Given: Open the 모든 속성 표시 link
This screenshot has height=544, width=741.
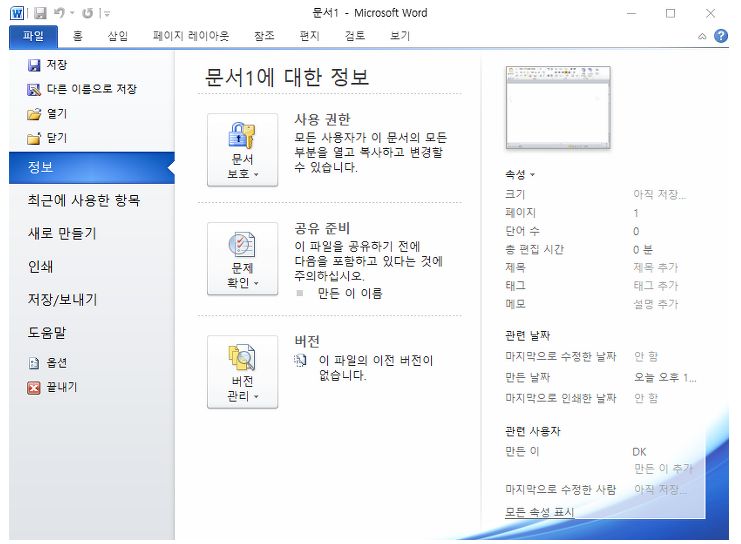Looking at the screenshot, I should (x=540, y=512).
